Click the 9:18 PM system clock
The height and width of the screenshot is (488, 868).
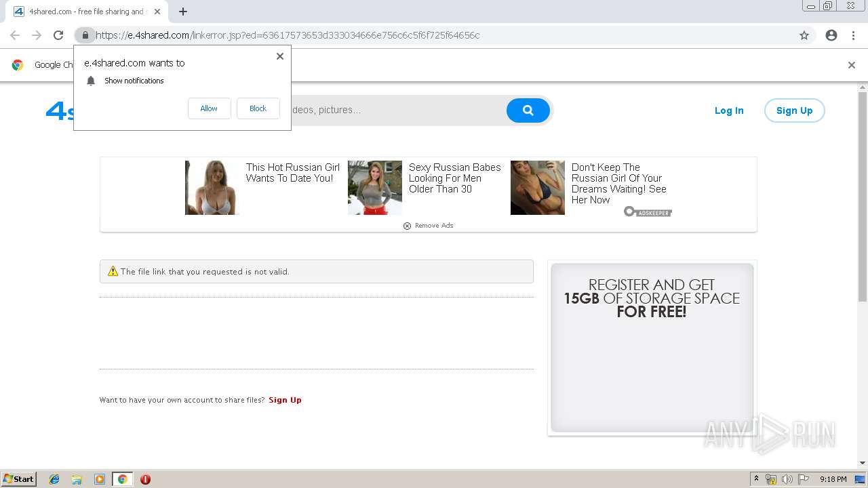click(x=833, y=479)
